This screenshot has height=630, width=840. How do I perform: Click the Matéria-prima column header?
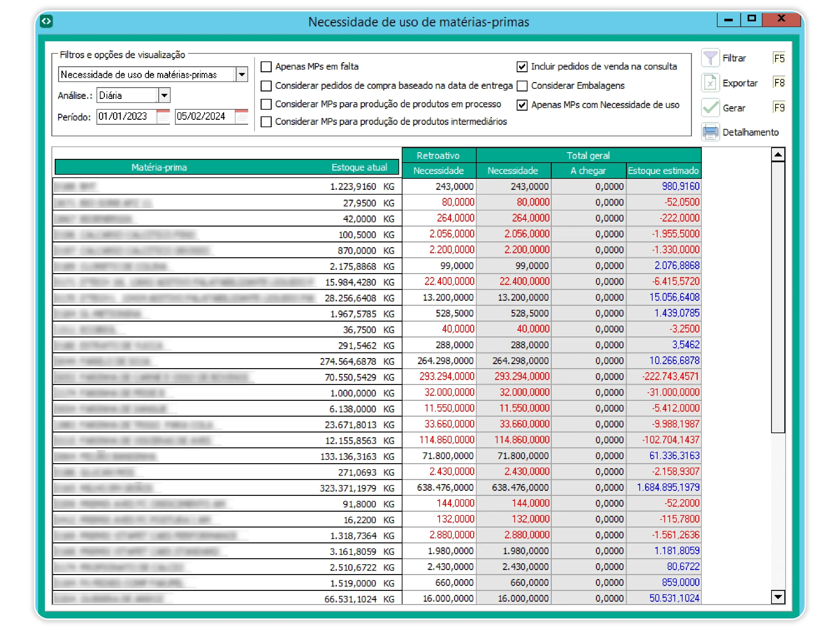click(x=159, y=168)
